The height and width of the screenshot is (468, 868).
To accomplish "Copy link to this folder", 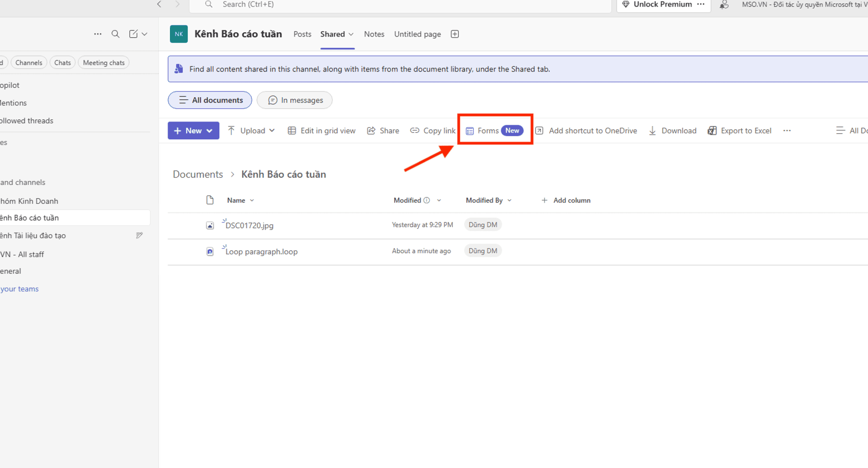I will click(x=433, y=130).
